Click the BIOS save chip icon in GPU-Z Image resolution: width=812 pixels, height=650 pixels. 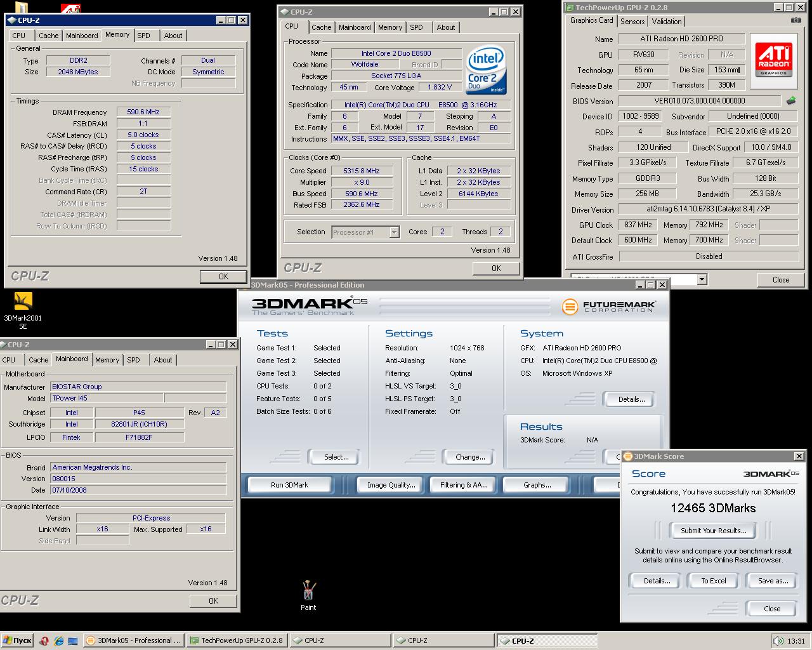point(791,100)
